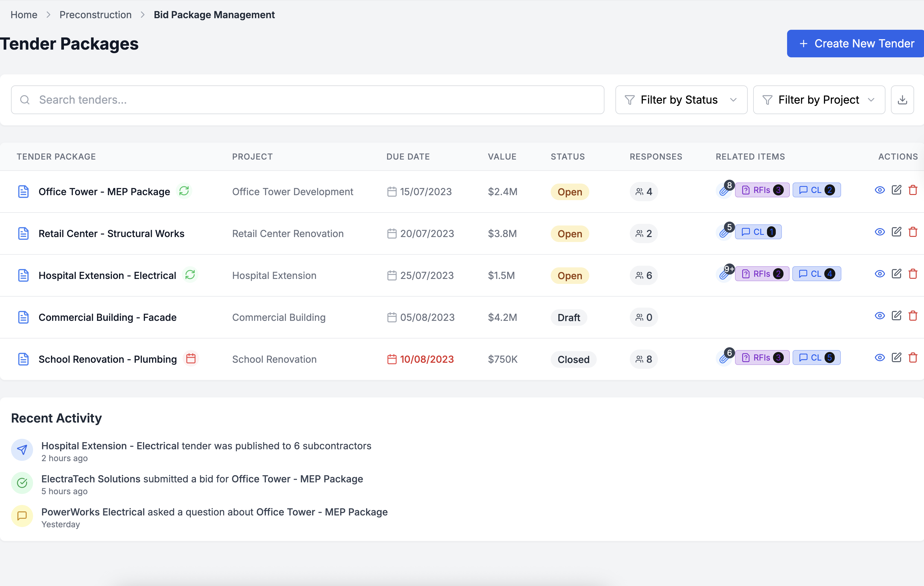Click responses count 6 for Hospital Extension

[x=644, y=275]
